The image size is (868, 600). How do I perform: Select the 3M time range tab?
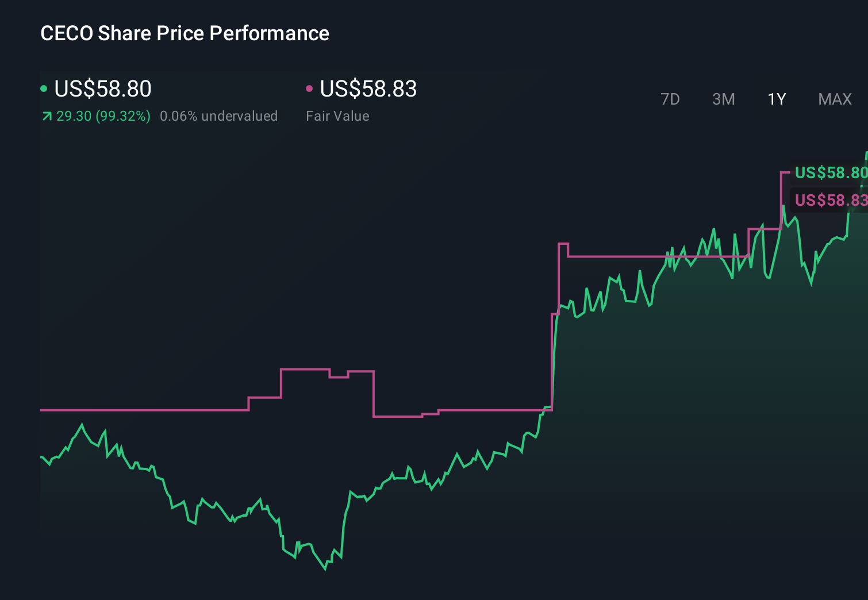click(723, 99)
